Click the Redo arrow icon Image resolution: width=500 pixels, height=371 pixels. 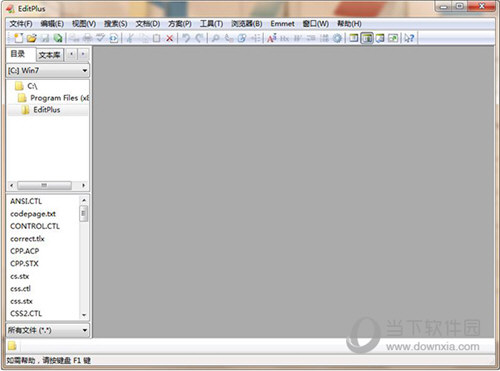pyautogui.click(x=199, y=38)
